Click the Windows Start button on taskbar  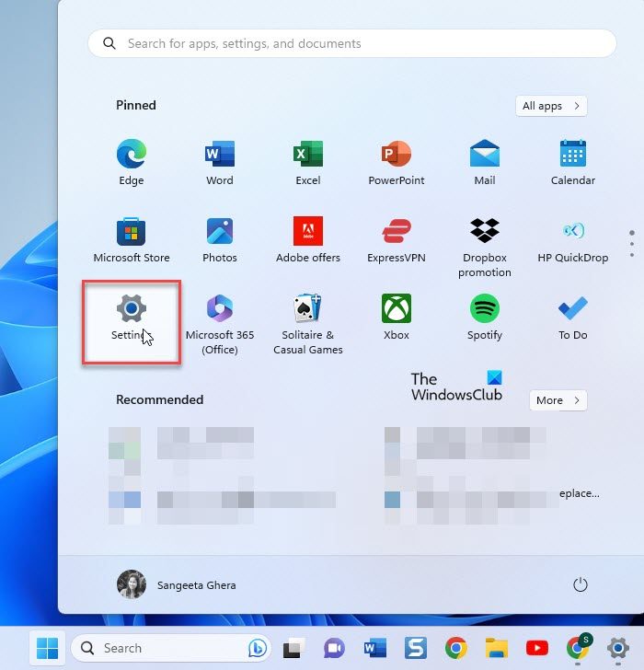tap(45, 648)
